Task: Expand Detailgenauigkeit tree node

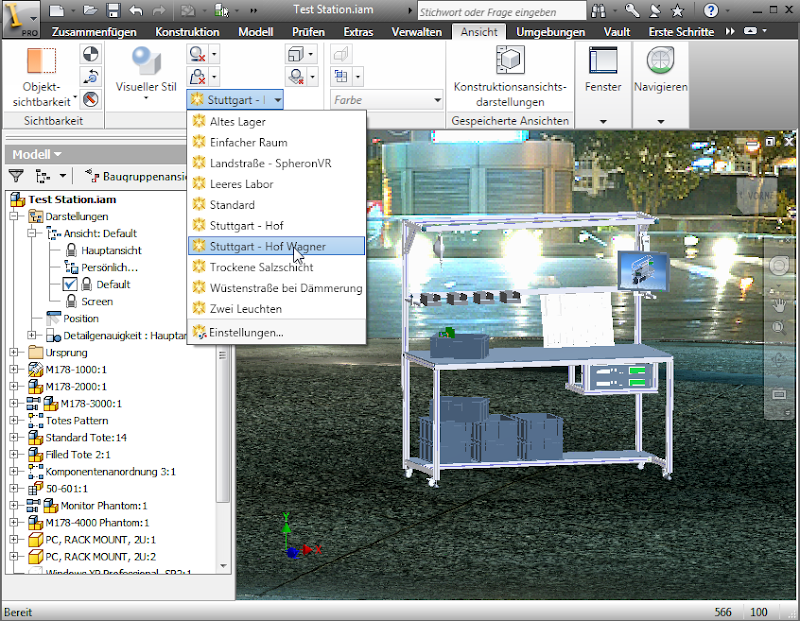Action: click(x=32, y=335)
